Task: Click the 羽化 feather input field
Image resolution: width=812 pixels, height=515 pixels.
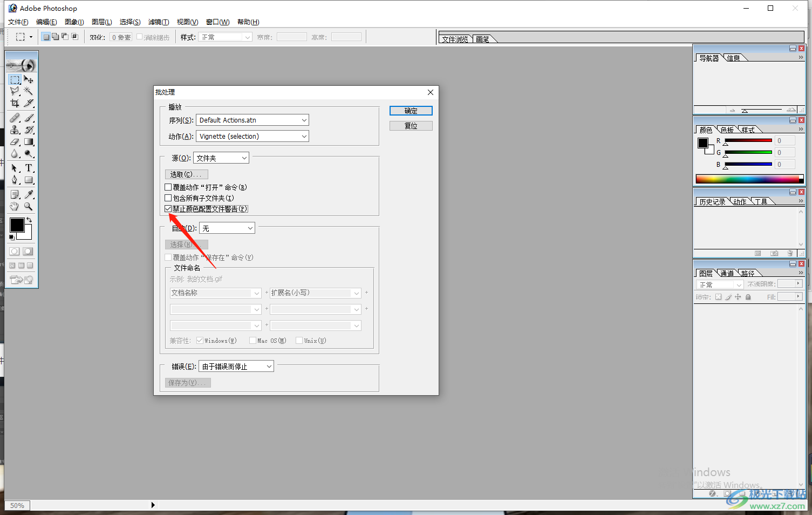Action: tap(121, 37)
